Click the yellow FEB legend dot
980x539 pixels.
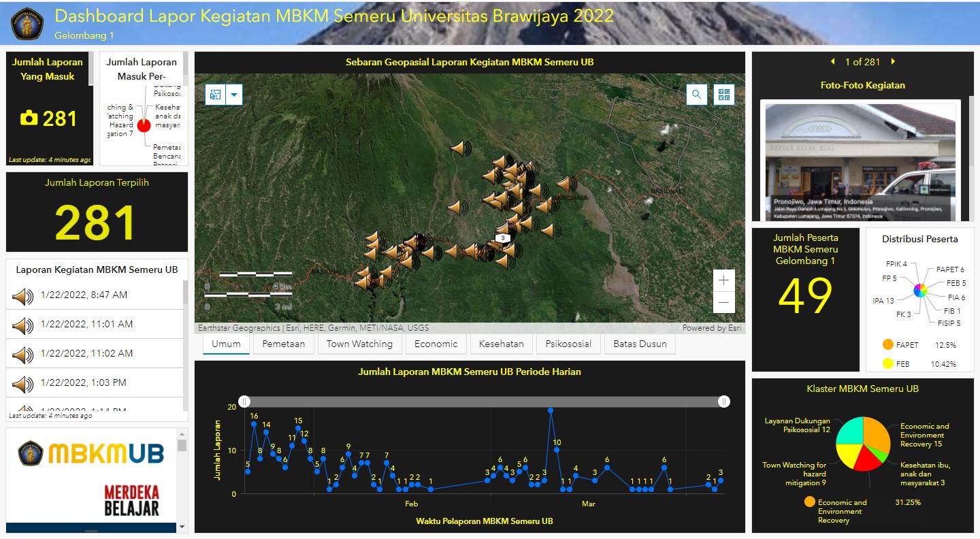point(887,363)
